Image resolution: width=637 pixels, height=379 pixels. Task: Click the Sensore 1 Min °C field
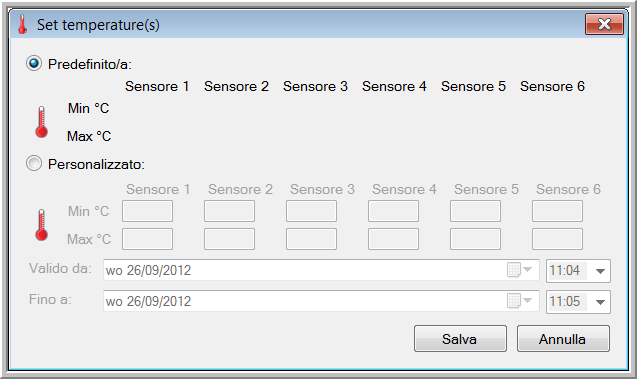147,211
